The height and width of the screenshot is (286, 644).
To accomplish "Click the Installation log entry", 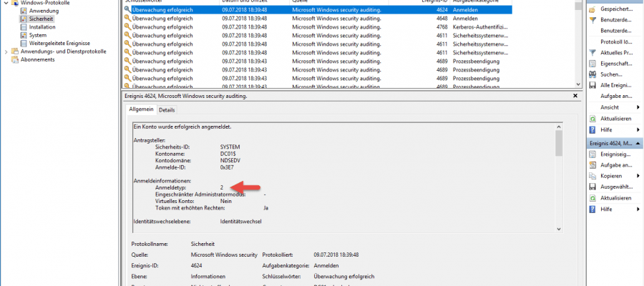I will tap(43, 27).
